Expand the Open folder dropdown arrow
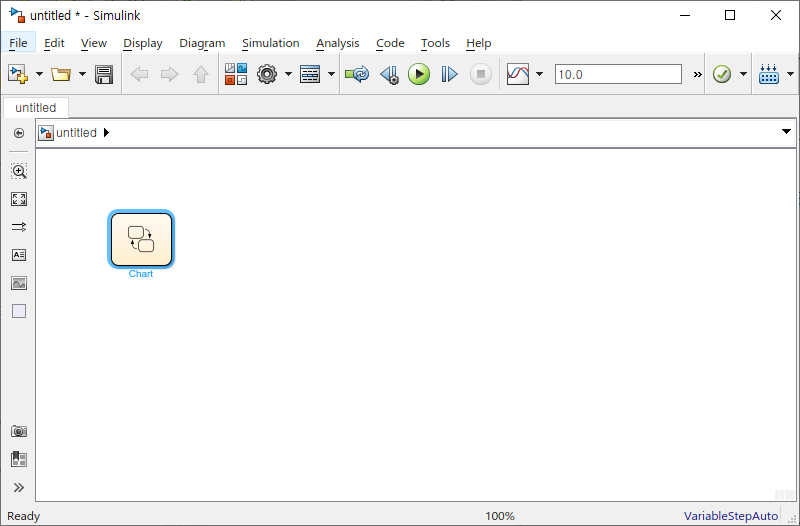The width and height of the screenshot is (800, 526). 82,74
